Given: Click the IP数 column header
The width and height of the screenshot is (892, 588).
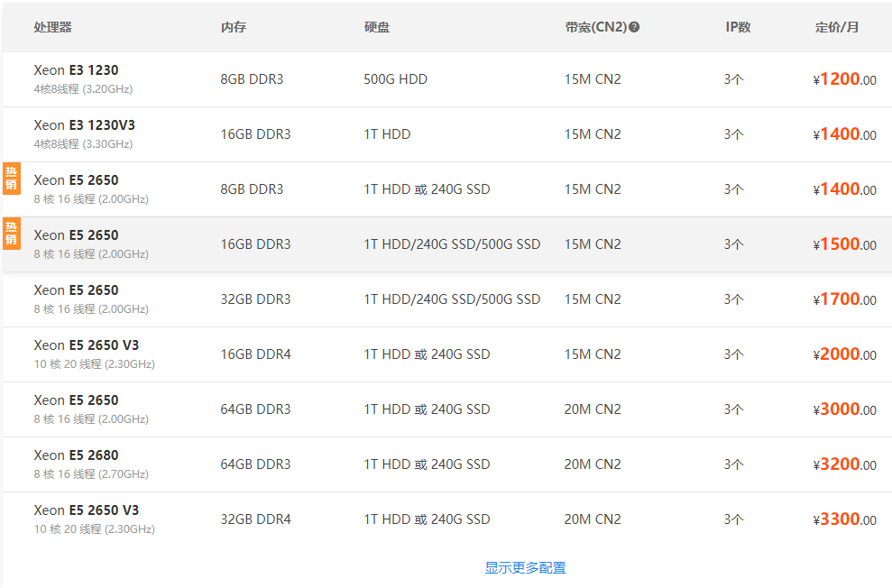Looking at the screenshot, I should (738, 27).
